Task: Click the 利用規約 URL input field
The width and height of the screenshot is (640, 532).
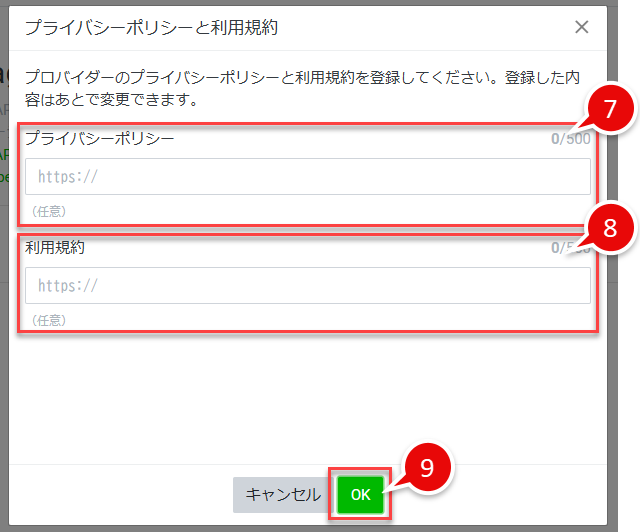Action: pyautogui.click(x=308, y=285)
